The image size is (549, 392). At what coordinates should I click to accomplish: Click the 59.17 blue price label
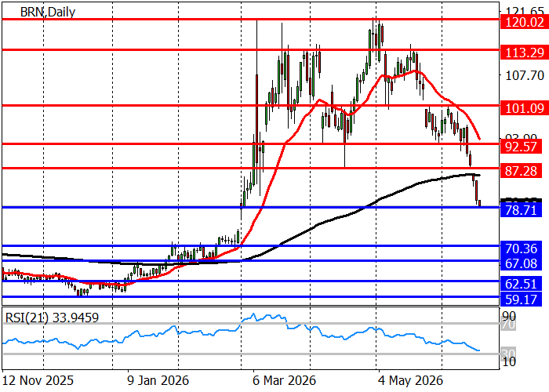(521, 299)
